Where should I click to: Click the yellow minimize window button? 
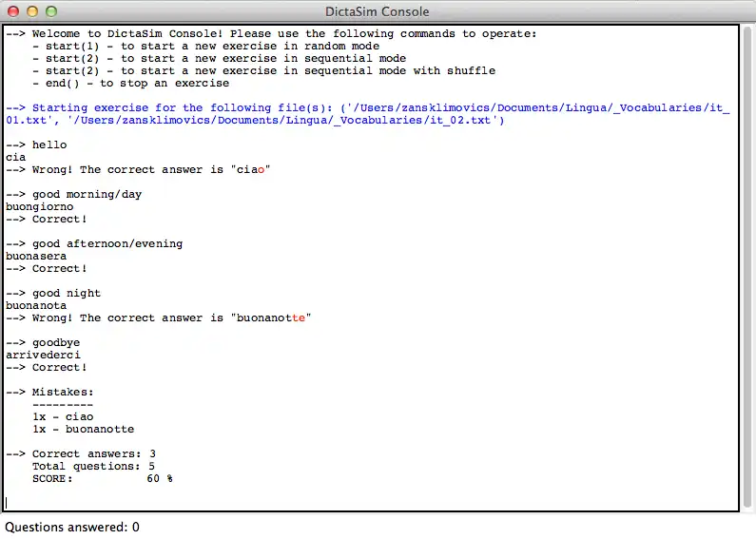pos(32,11)
